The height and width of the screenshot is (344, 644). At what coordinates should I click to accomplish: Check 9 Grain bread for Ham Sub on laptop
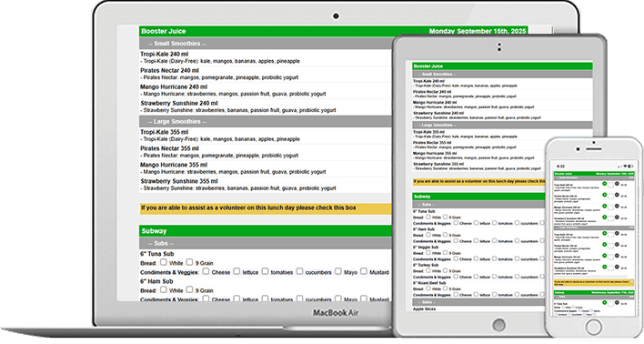point(189,289)
